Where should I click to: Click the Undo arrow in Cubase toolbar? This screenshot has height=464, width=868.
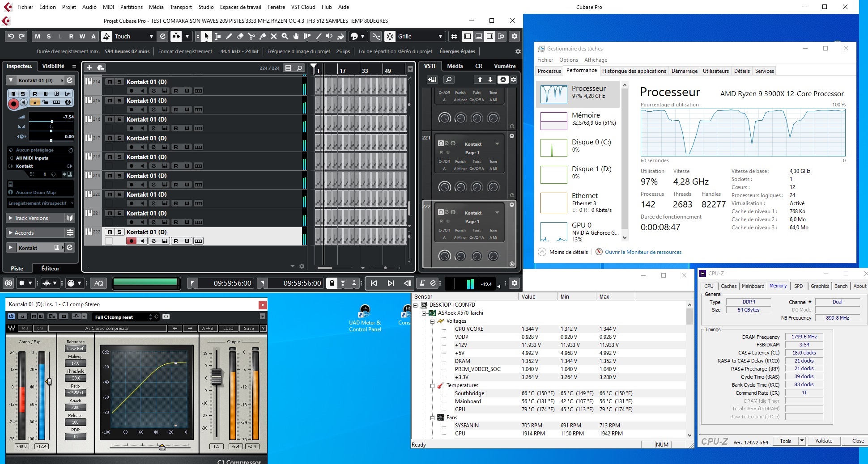pyautogui.click(x=11, y=37)
